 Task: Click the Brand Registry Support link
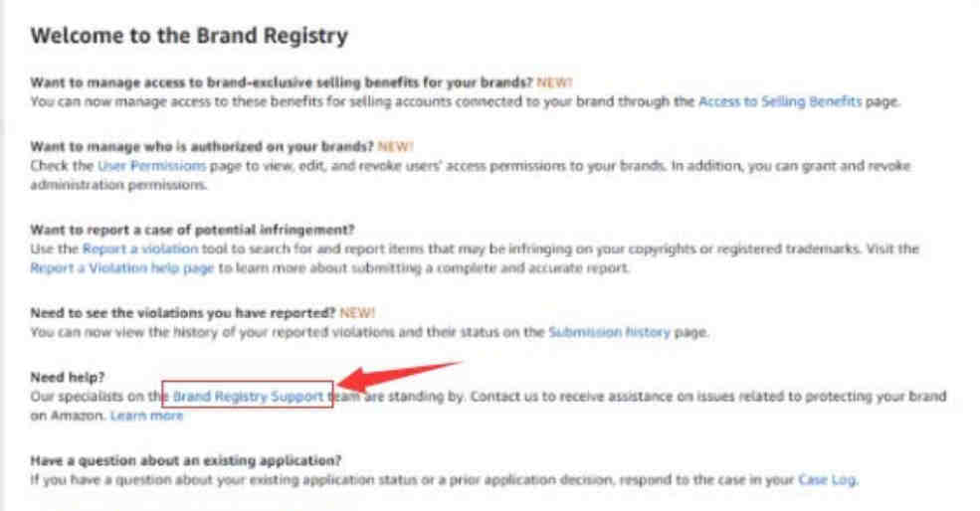tap(248, 396)
